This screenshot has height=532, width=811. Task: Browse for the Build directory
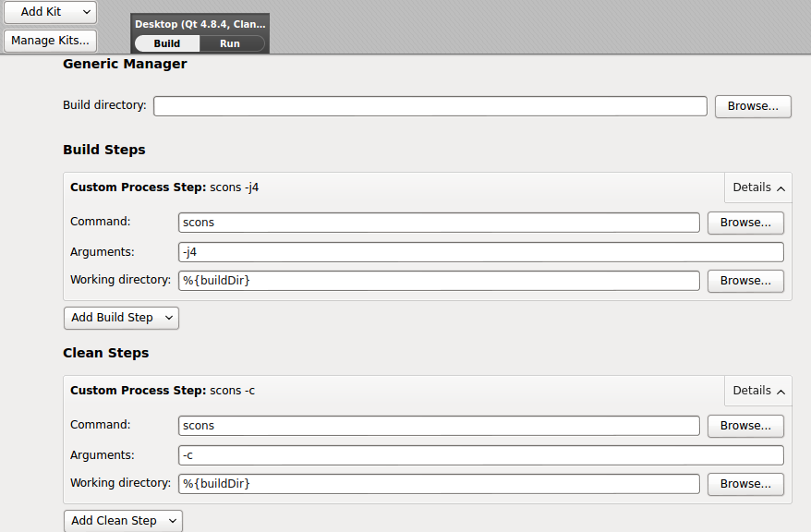click(x=753, y=106)
